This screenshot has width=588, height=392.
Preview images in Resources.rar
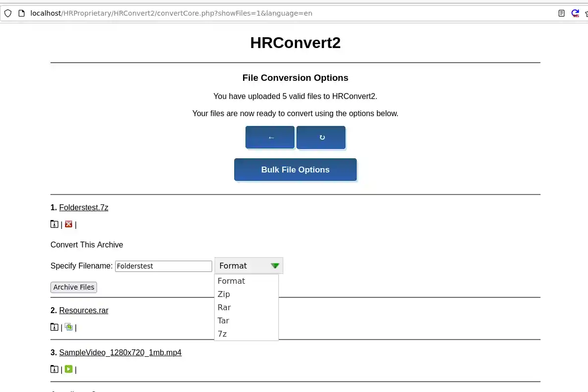69,327
